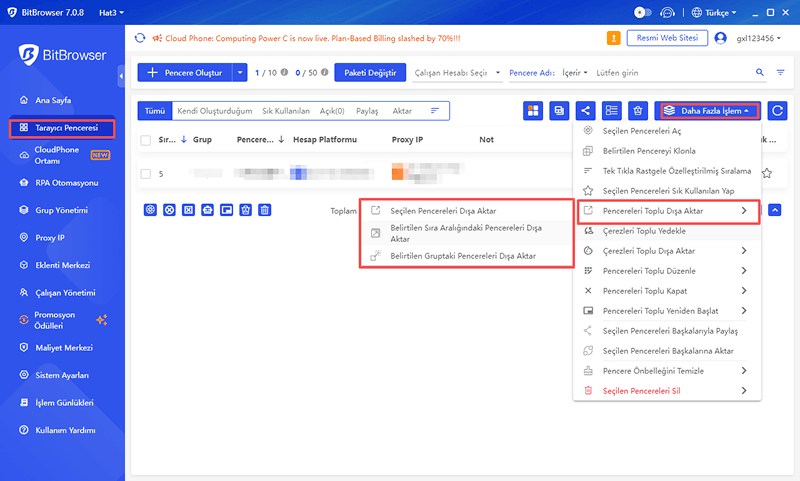Click the star icon in the window row
The height and width of the screenshot is (481, 800).
[x=767, y=172]
